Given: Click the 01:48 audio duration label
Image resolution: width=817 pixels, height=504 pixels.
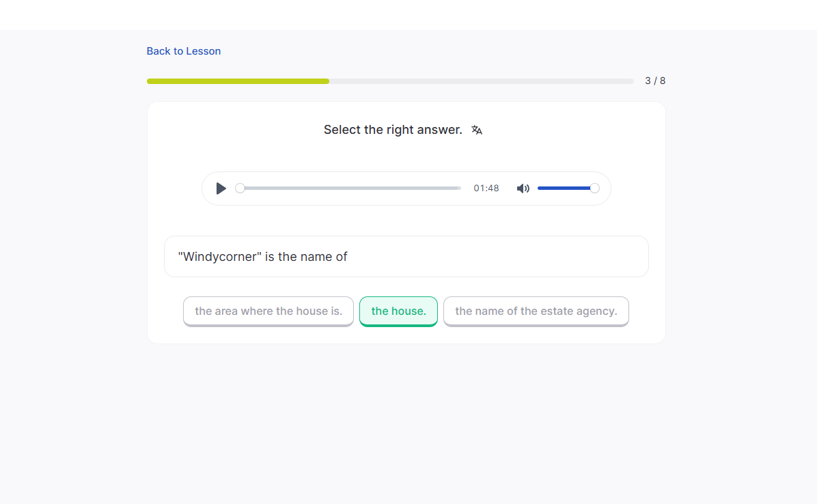Looking at the screenshot, I should [486, 188].
